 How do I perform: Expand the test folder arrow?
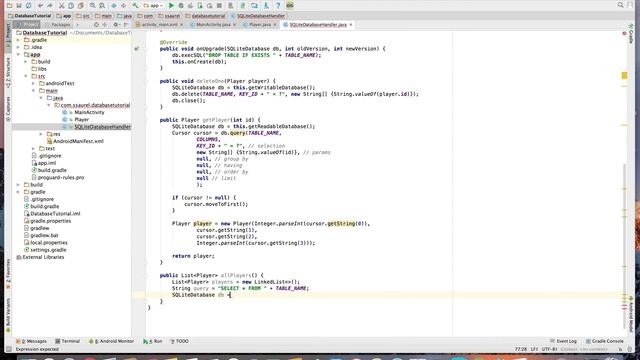click(33, 149)
